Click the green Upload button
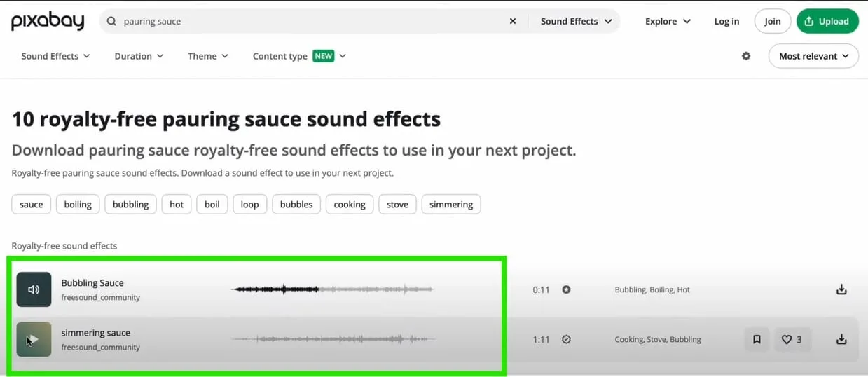Image resolution: width=868 pixels, height=377 pixels. coord(827,21)
